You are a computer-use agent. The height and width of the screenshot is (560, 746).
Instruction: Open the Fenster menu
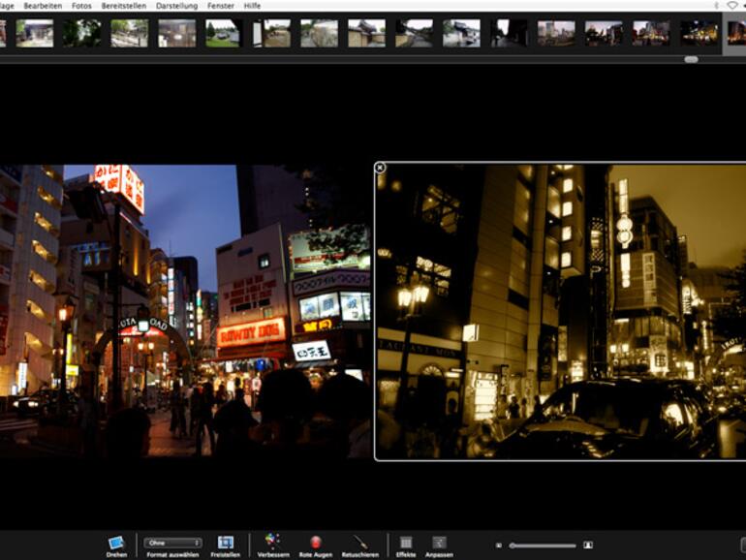click(220, 6)
